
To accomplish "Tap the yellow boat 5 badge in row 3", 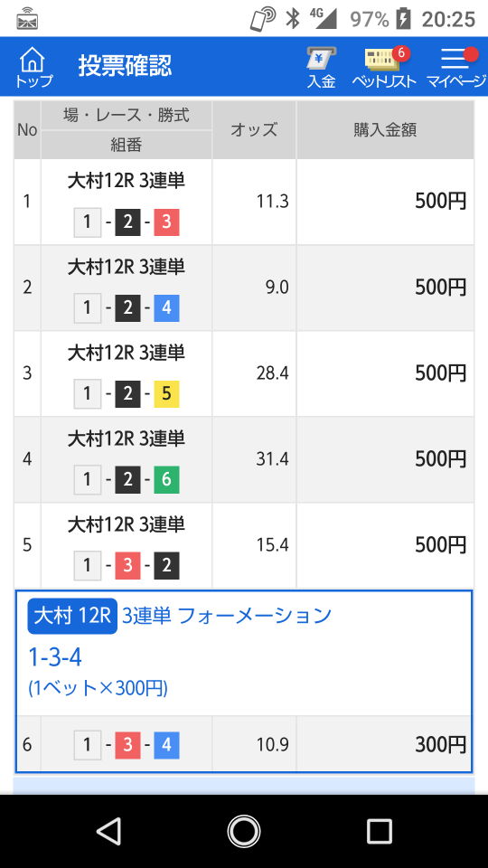I will pyautogui.click(x=166, y=394).
